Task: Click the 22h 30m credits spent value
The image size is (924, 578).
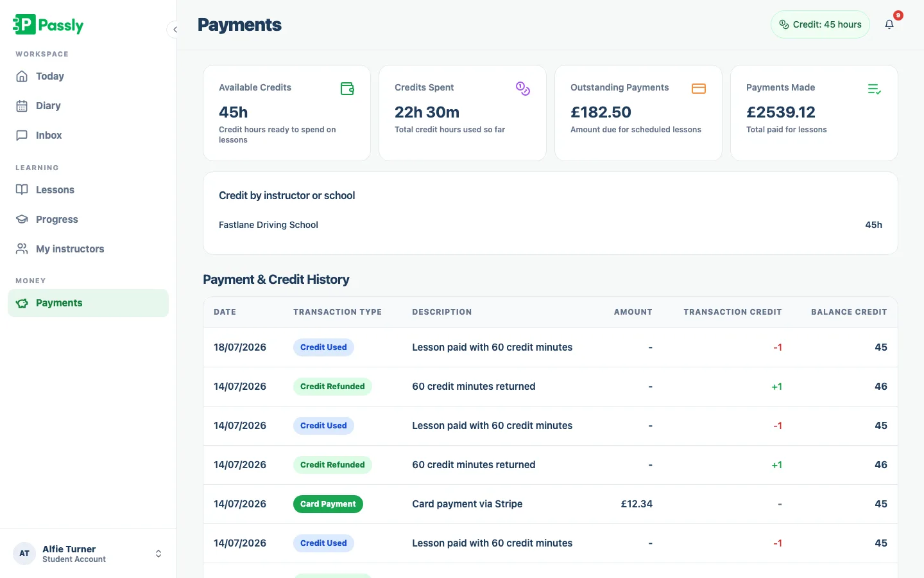Action: (x=427, y=112)
